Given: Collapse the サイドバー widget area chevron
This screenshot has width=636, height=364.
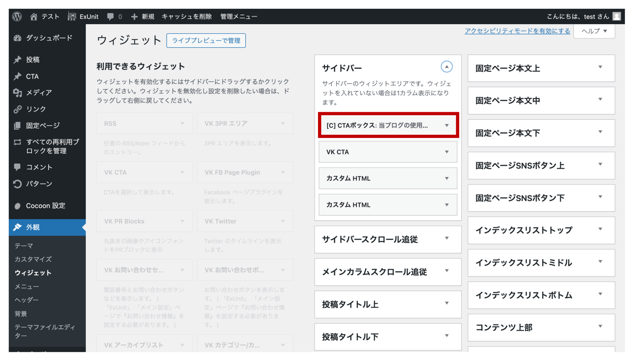Looking at the screenshot, I should tap(447, 66).
